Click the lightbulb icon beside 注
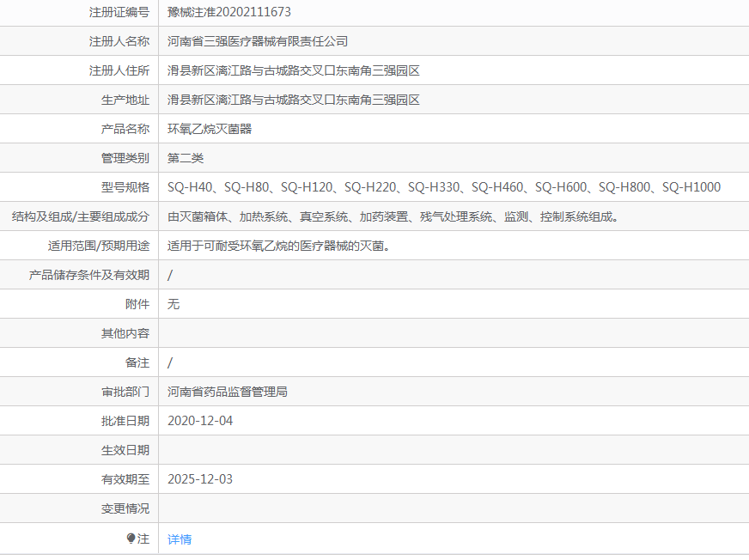 pyautogui.click(x=131, y=539)
